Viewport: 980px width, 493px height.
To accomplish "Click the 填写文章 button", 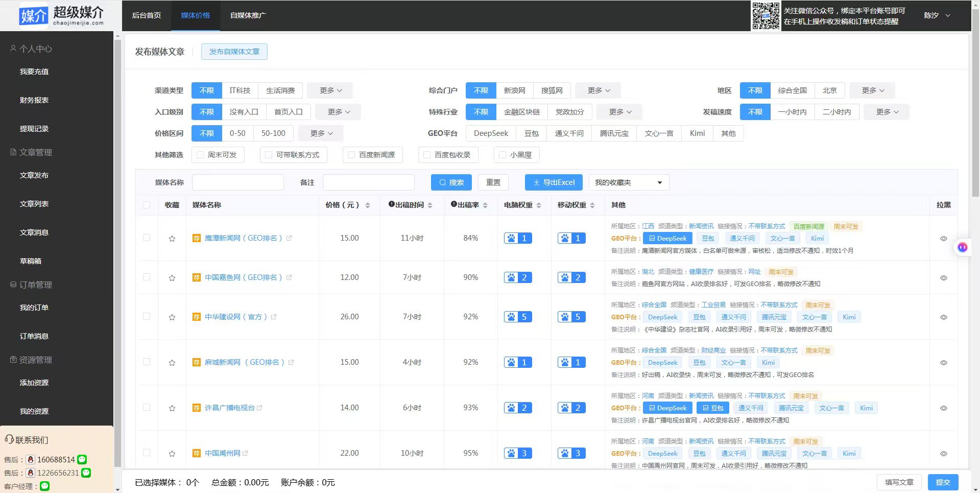I will [899, 482].
